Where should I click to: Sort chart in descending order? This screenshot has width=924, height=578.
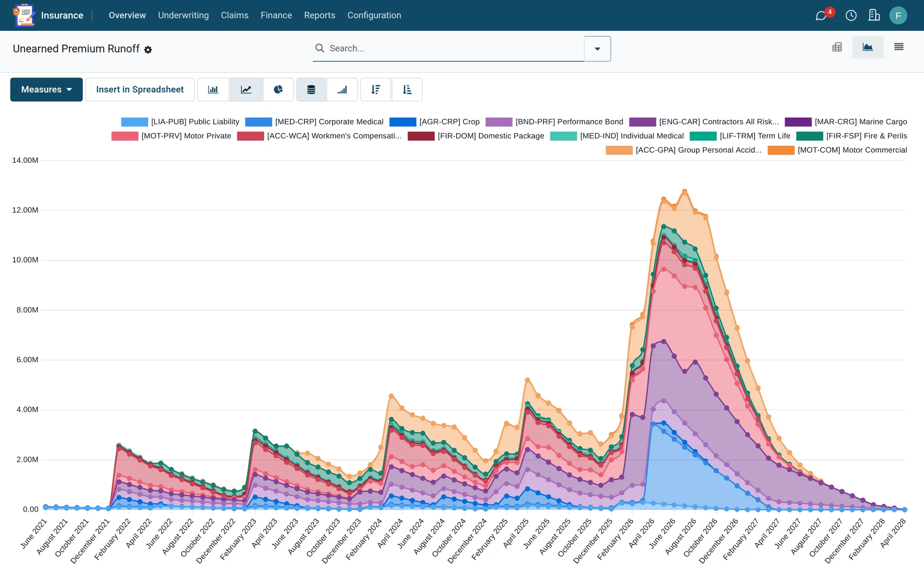click(376, 90)
